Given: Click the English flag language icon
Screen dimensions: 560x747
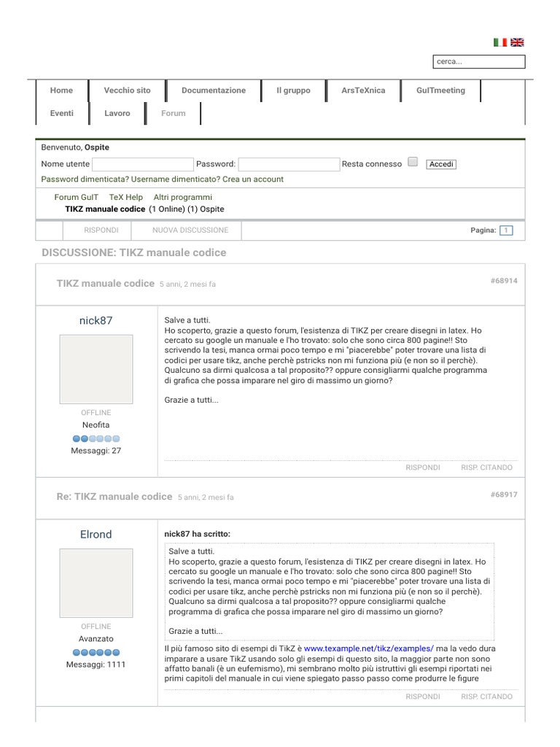Looking at the screenshot, I should tap(517, 42).
